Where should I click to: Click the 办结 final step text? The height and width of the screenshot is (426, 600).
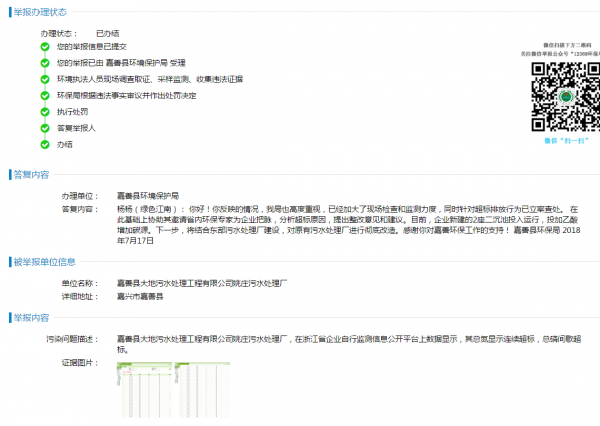click(65, 144)
